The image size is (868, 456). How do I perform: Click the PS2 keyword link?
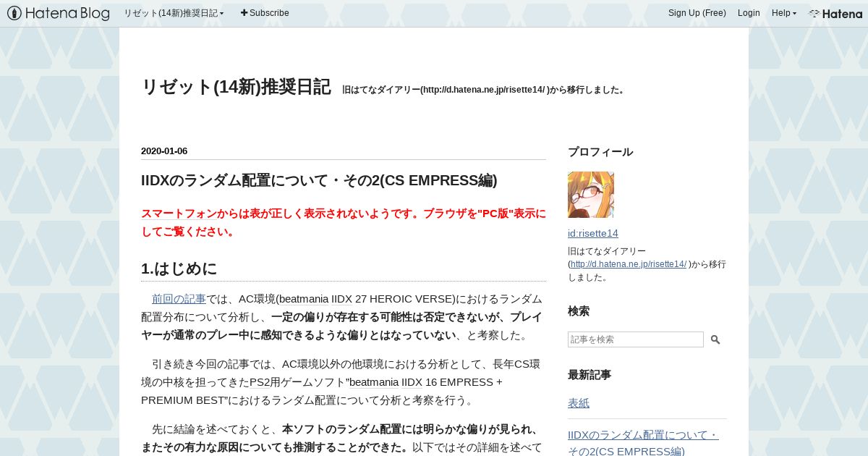point(260,382)
